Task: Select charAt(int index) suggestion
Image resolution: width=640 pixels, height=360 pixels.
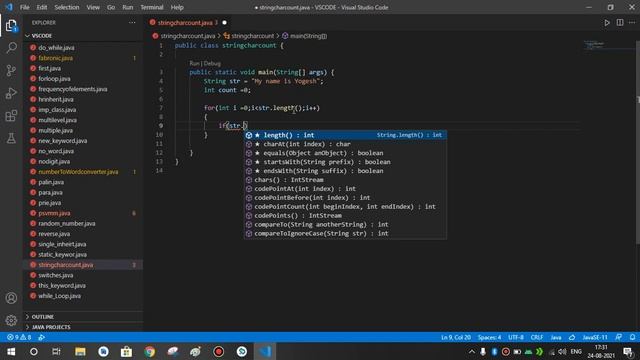Action: (345, 144)
